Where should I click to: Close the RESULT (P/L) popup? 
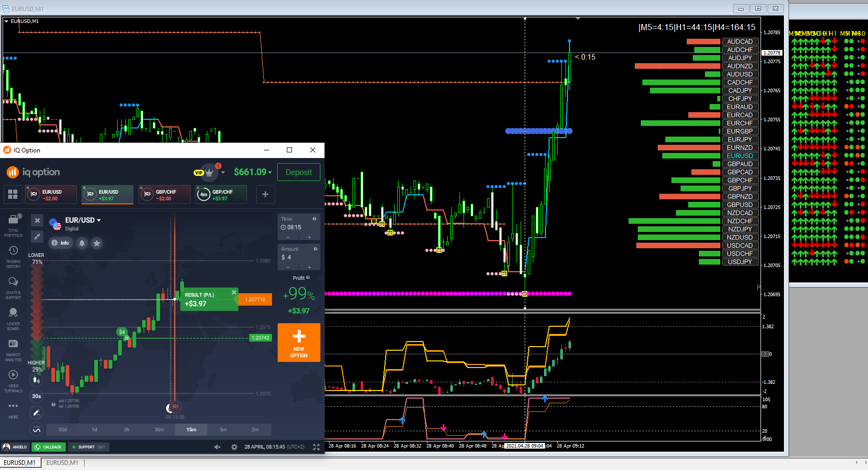[234, 292]
